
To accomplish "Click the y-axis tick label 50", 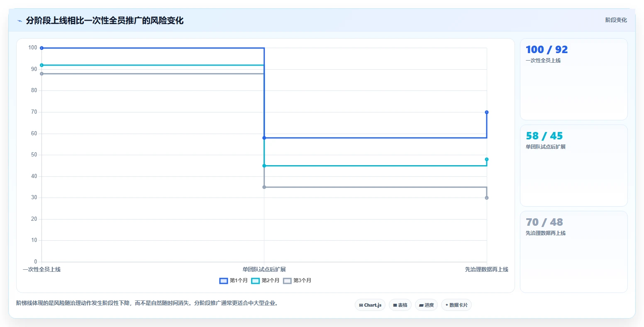I will coord(34,155).
